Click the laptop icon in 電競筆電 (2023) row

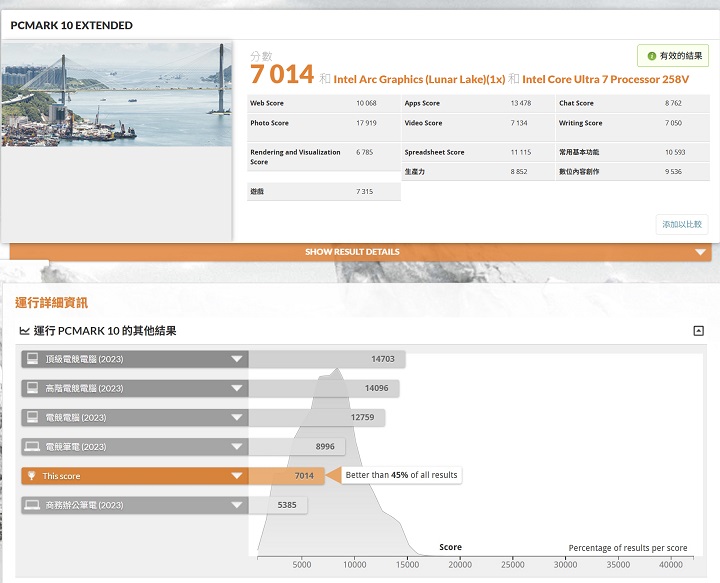coord(32,446)
